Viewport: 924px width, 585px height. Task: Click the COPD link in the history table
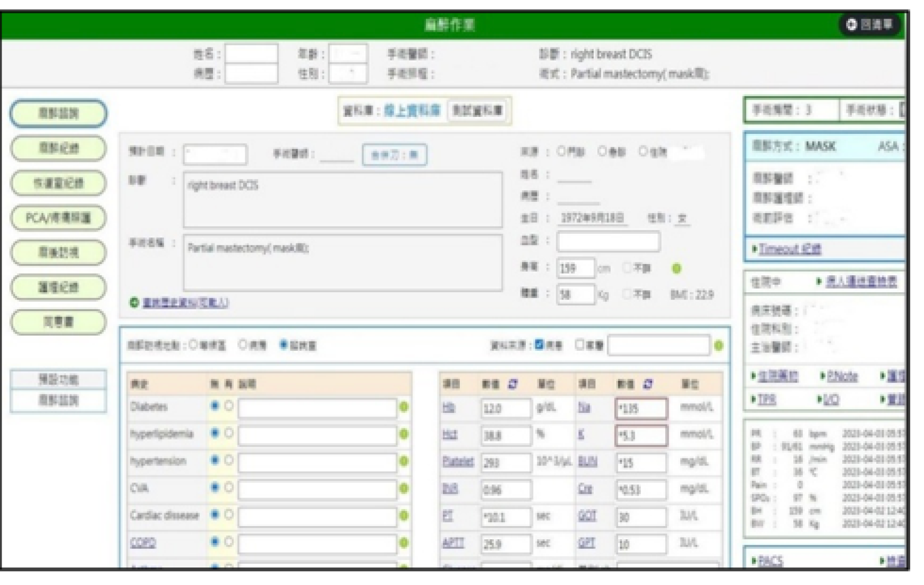click(x=143, y=543)
